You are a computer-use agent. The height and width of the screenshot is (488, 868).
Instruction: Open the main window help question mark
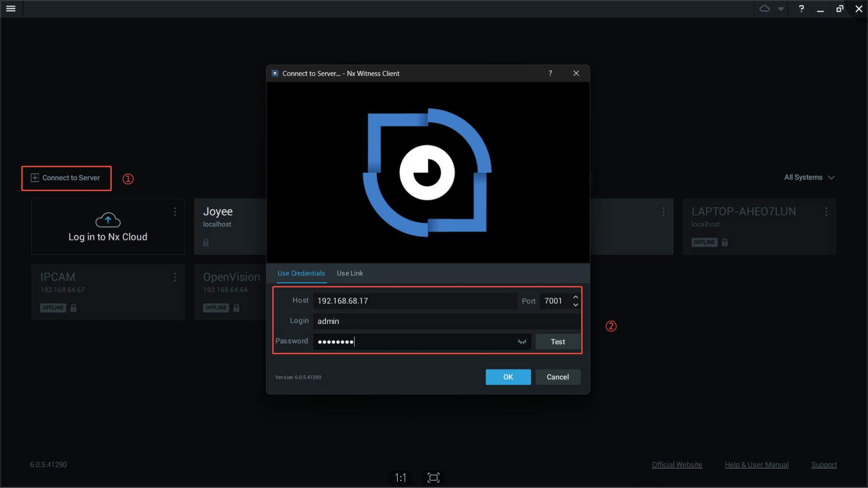coord(801,9)
